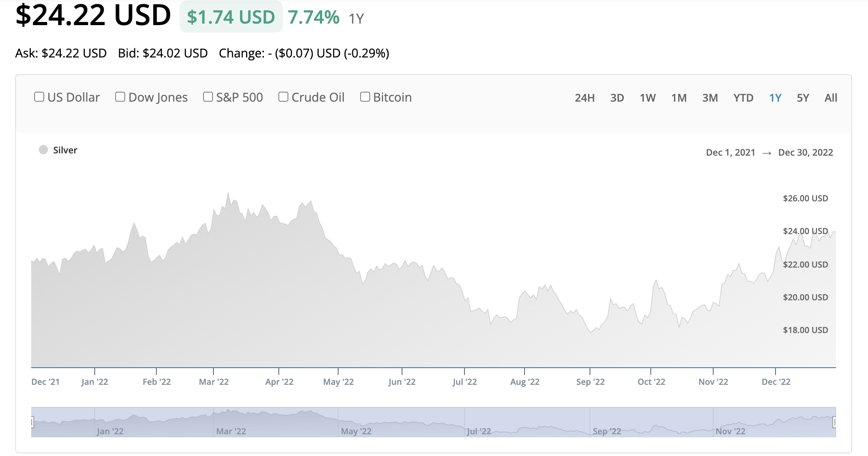Screen dimensions: 868x456
Task: Tick the Dow Jones comparison checkbox
Action: tap(120, 97)
